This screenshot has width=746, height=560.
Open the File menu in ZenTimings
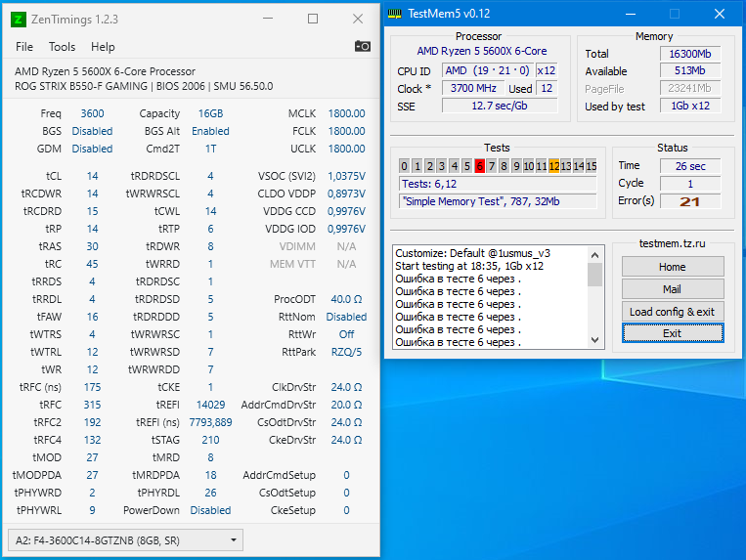[24, 47]
